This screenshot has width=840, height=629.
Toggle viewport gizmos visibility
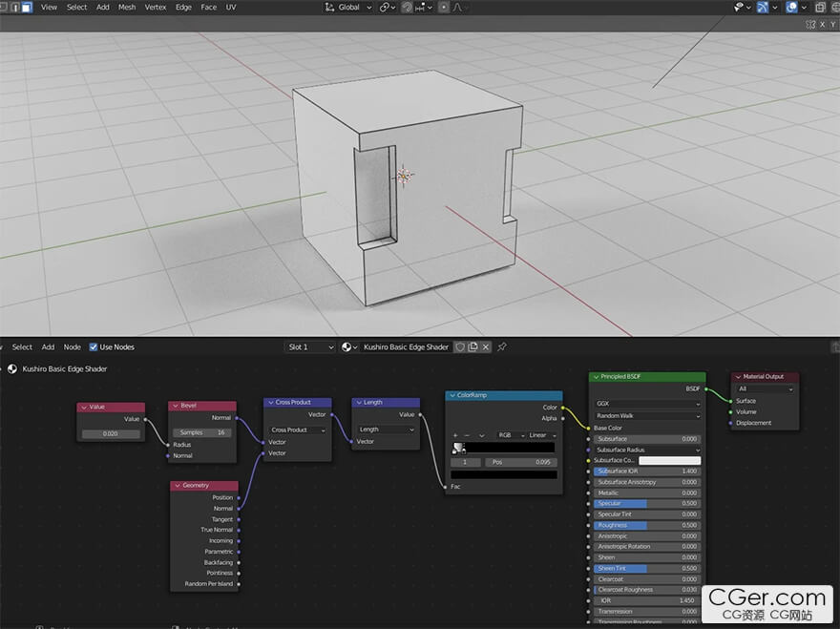coord(763,7)
